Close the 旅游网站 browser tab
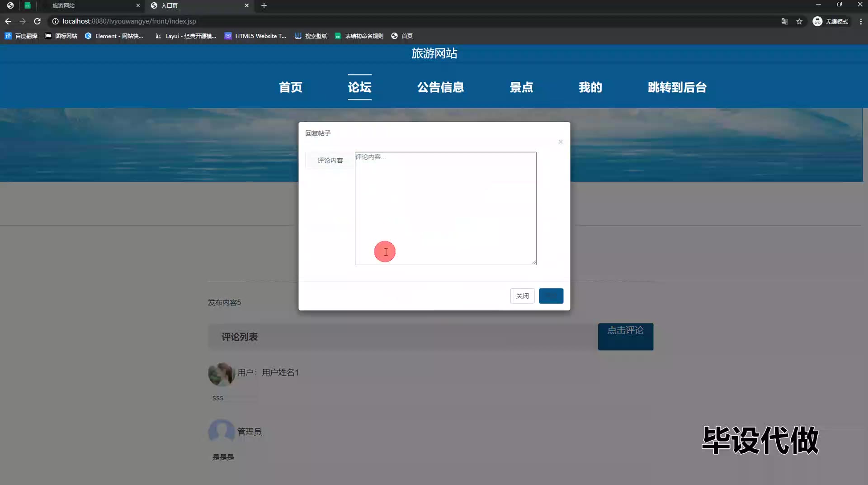Viewport: 868px width, 485px height. 138,5
